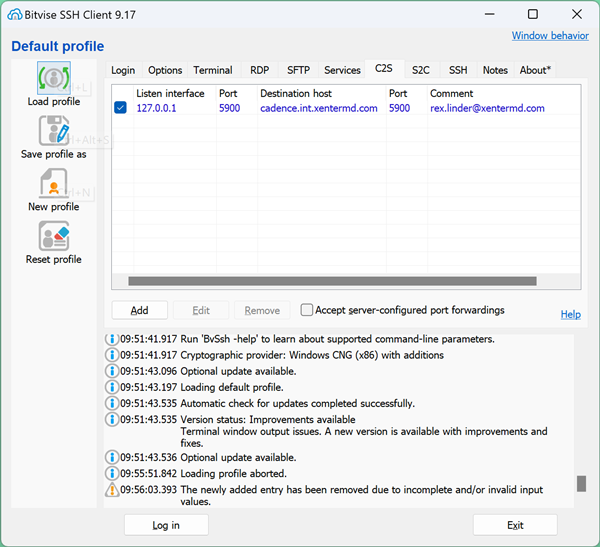Click the New profile icon
Image resolution: width=600 pixels, height=547 pixels.
click(53, 183)
